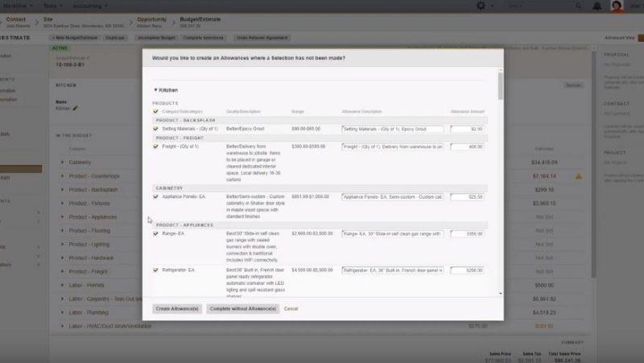Open the notifications bell
This screenshot has width=644, height=363.
pyautogui.click(x=597, y=6)
